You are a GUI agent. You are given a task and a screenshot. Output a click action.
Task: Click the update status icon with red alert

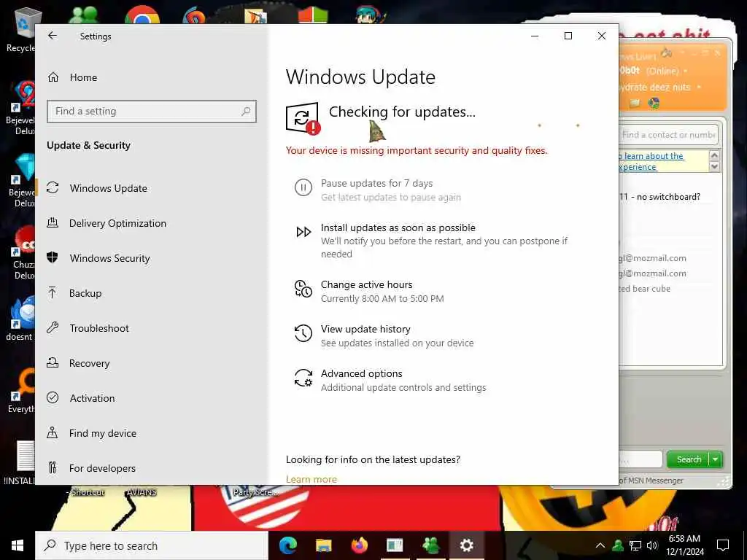303,119
